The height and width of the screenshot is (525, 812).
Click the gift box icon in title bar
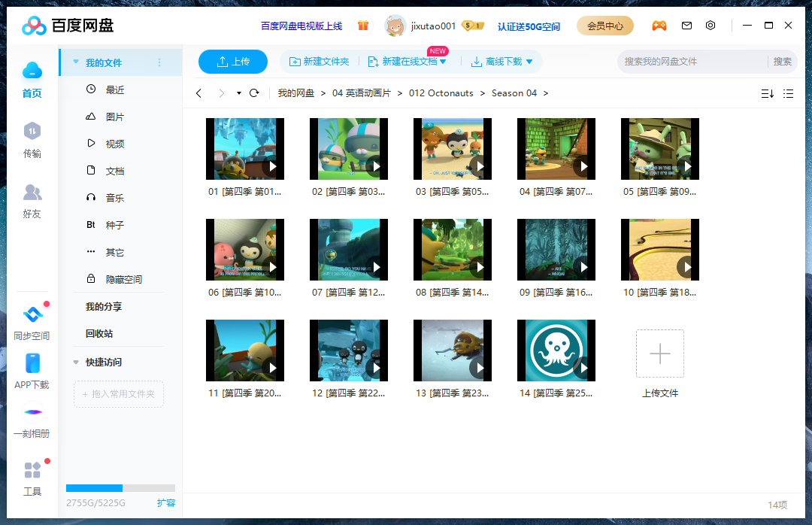pyautogui.click(x=363, y=26)
